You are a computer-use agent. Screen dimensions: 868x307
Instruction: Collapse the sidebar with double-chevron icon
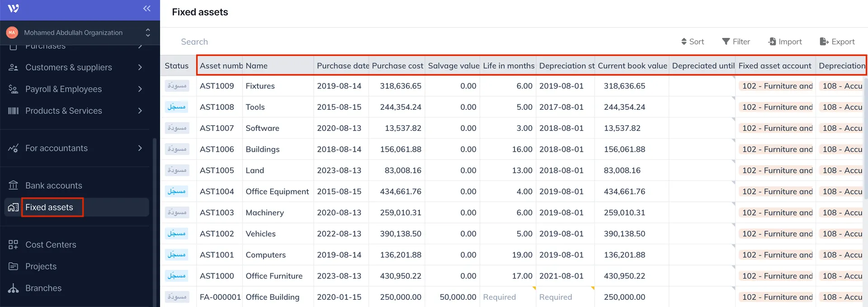[x=147, y=9]
